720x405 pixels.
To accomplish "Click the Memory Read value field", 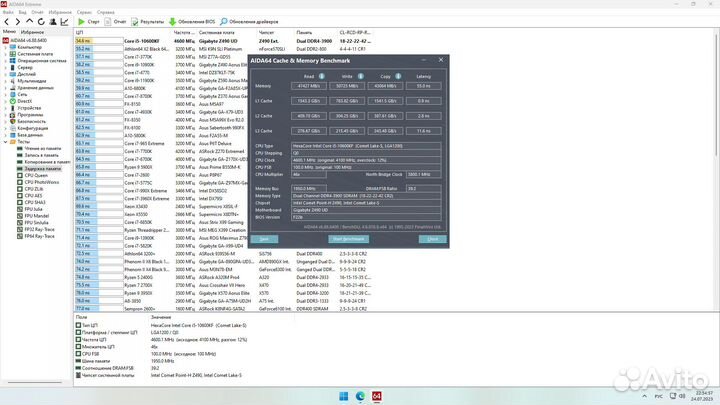I will point(309,86).
